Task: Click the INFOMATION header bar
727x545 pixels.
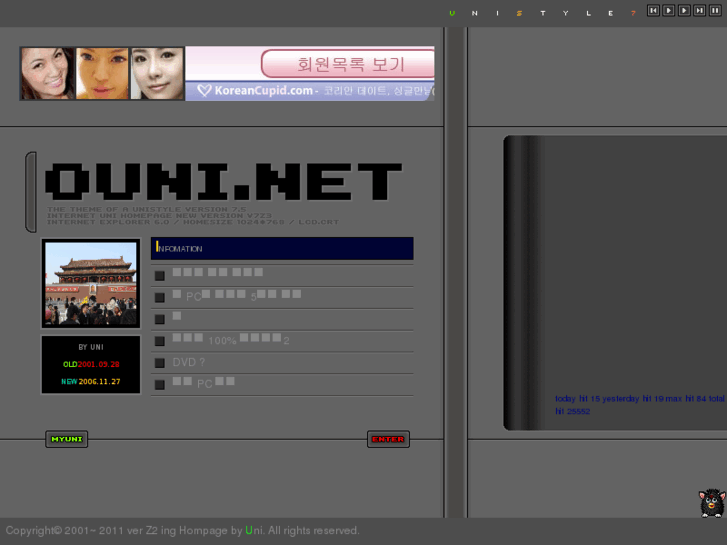Action: pyautogui.click(x=282, y=249)
